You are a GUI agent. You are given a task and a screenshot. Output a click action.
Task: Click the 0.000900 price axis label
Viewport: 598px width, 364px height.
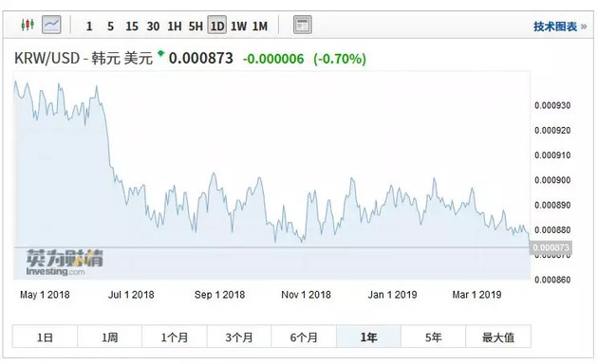552,180
